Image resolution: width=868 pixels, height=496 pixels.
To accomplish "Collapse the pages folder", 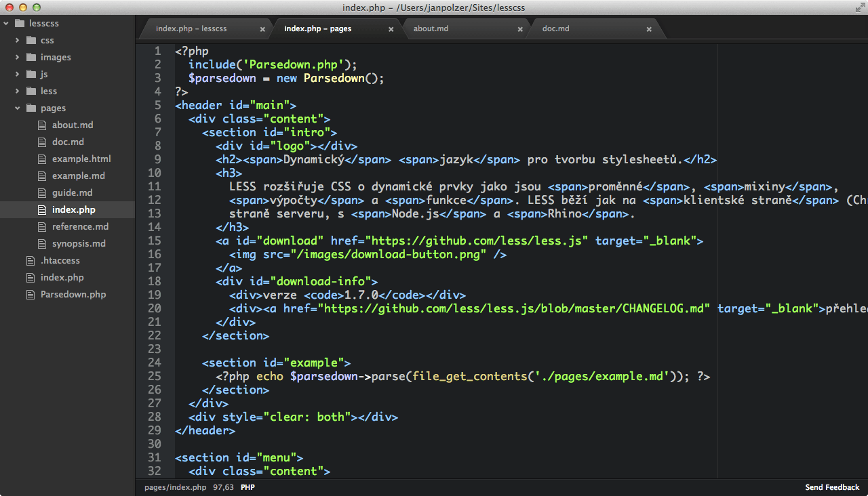I will [x=17, y=108].
